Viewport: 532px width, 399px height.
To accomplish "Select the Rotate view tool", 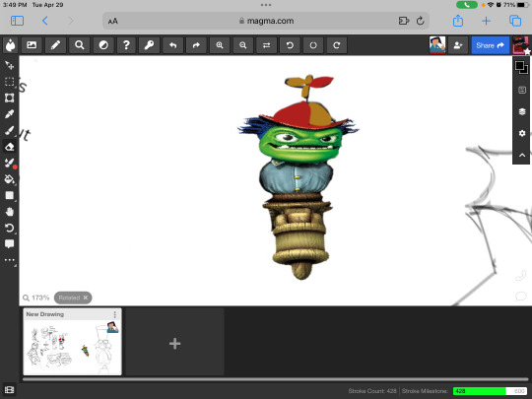I will pyautogui.click(x=10, y=228).
